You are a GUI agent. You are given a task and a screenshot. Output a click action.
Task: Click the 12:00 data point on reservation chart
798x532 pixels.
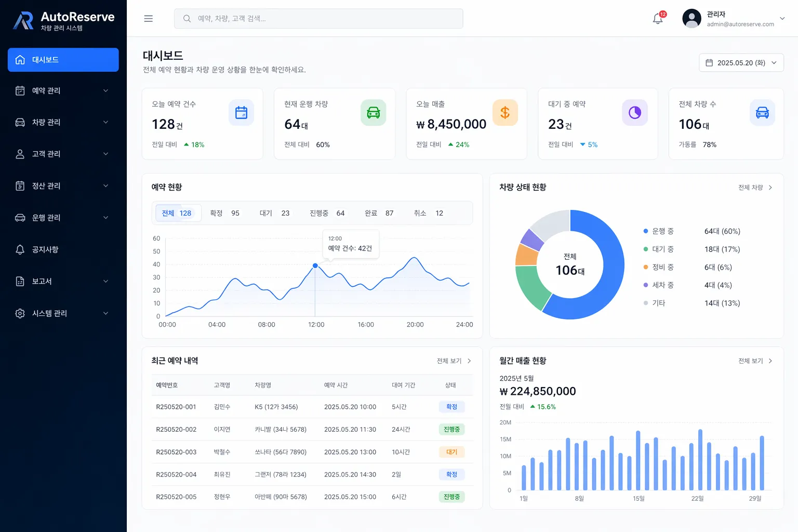tap(315, 265)
